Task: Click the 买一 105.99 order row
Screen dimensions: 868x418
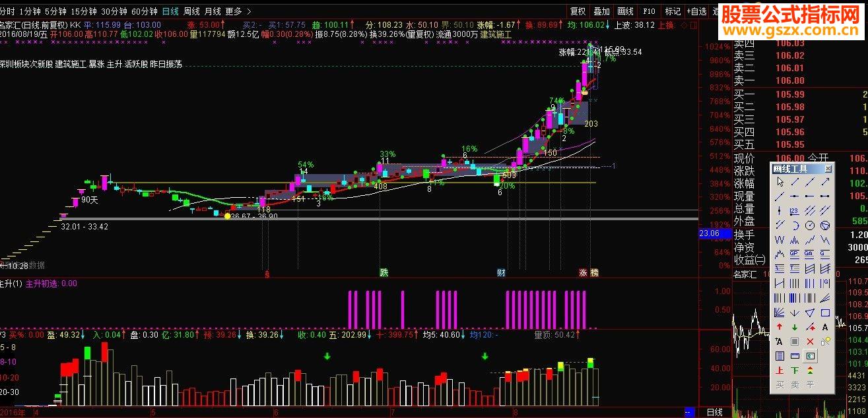Action: tap(800, 94)
